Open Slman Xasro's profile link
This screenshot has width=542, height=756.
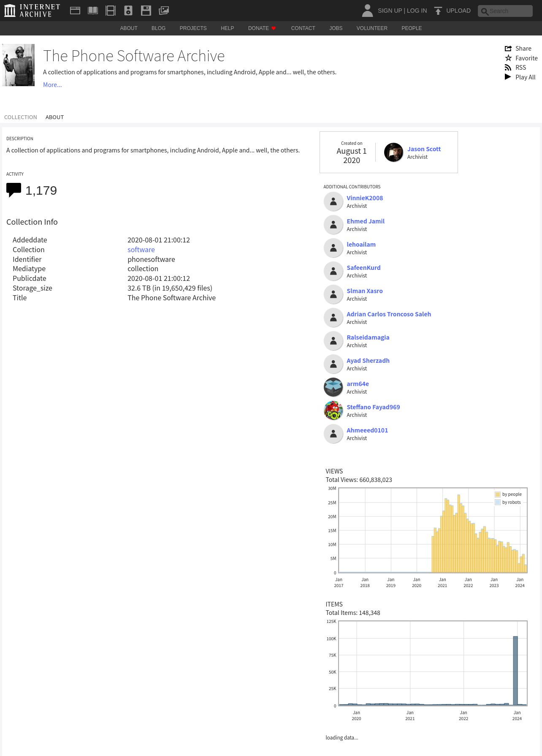point(365,291)
